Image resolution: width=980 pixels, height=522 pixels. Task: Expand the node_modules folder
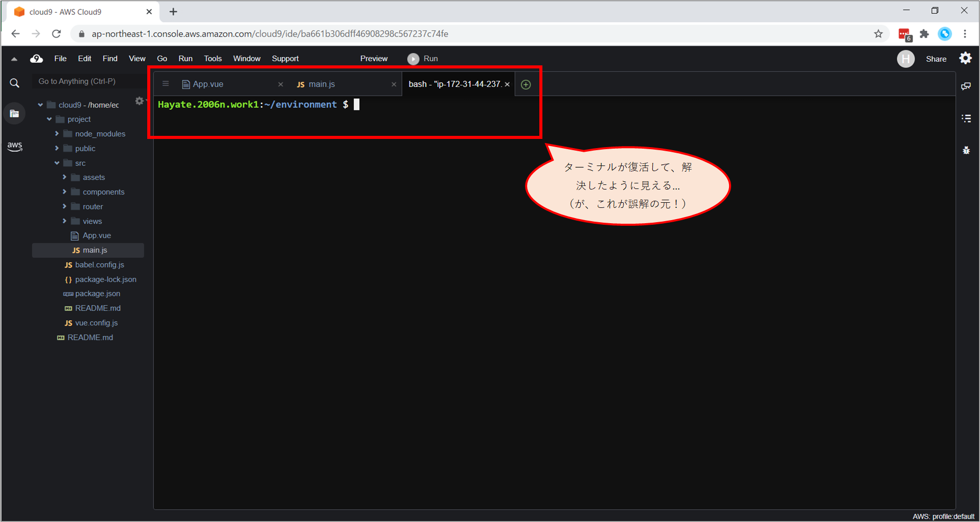(x=57, y=134)
